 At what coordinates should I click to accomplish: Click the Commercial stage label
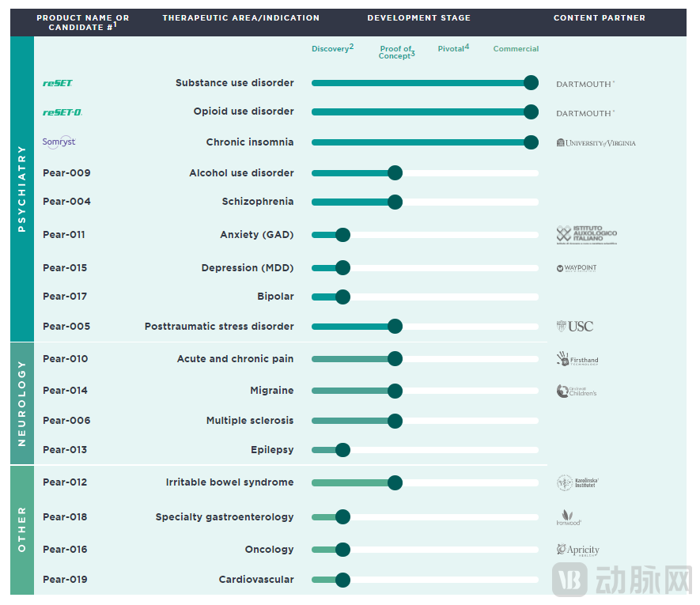[516, 49]
